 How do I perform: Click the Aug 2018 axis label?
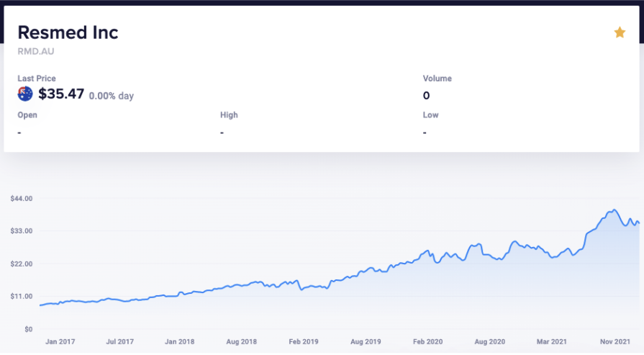242,341
